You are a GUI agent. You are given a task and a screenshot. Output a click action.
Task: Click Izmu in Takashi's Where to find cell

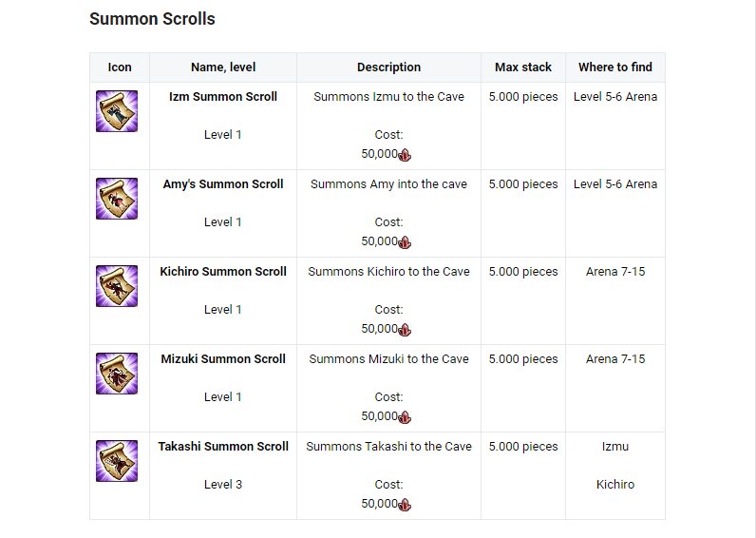coord(615,447)
